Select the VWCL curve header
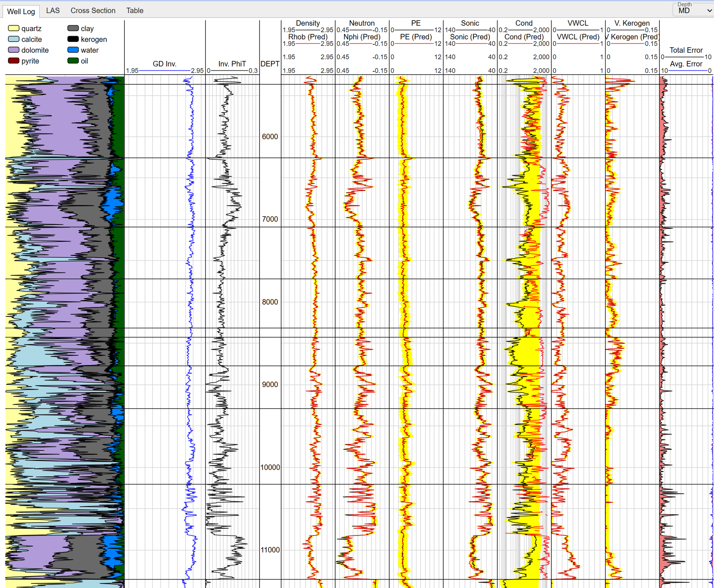Viewport: 714px width, 588px height. pos(578,23)
